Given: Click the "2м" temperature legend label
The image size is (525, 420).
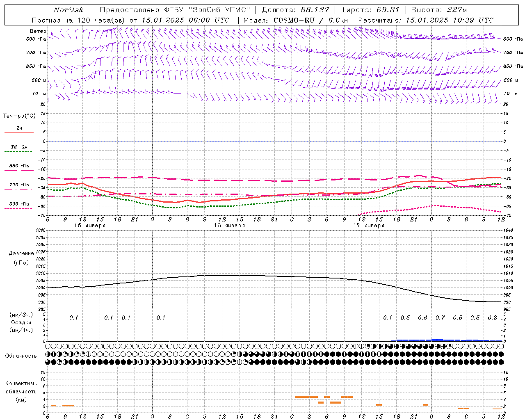Looking at the screenshot, I should [19, 128].
